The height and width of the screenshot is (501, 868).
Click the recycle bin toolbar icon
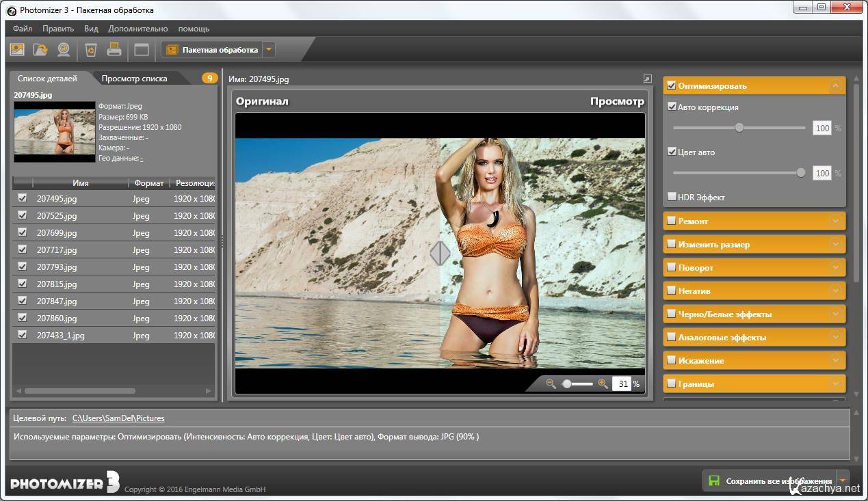(x=90, y=49)
